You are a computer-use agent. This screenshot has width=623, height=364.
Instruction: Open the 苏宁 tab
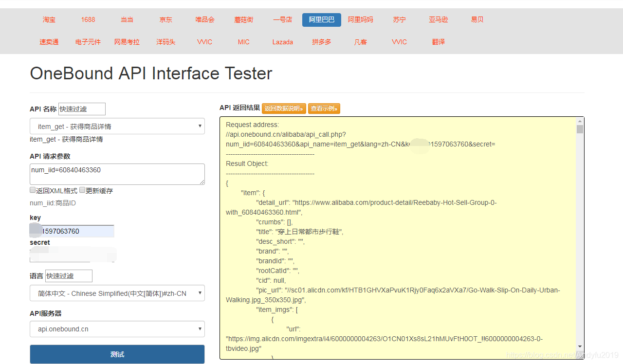tap(400, 20)
